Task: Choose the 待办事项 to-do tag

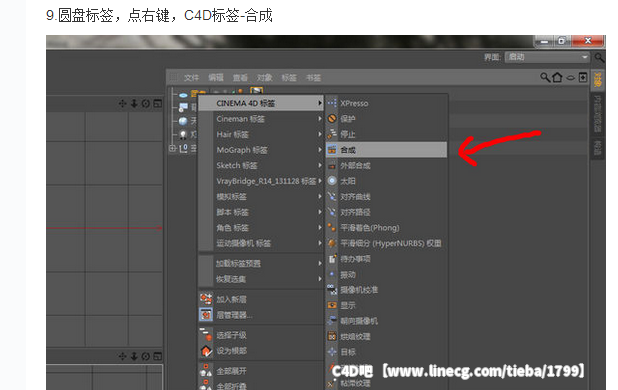Action: (x=386, y=259)
